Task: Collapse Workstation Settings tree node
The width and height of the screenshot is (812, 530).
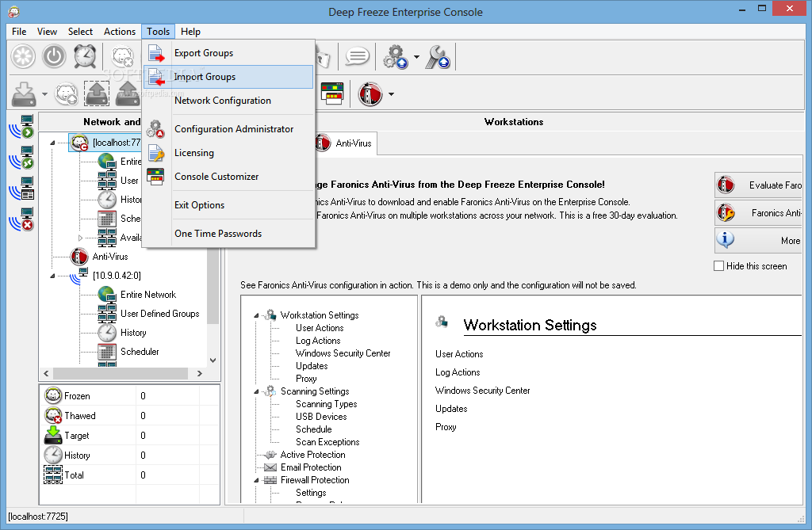Action: point(256,315)
